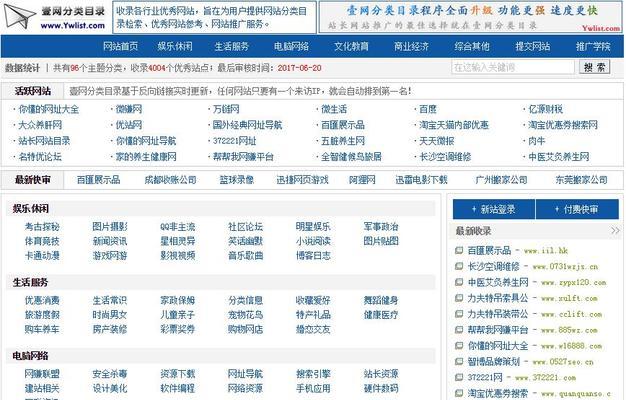The height and width of the screenshot is (400, 626).
Task: Open the 文化教育 navigation item
Action: 351,46
